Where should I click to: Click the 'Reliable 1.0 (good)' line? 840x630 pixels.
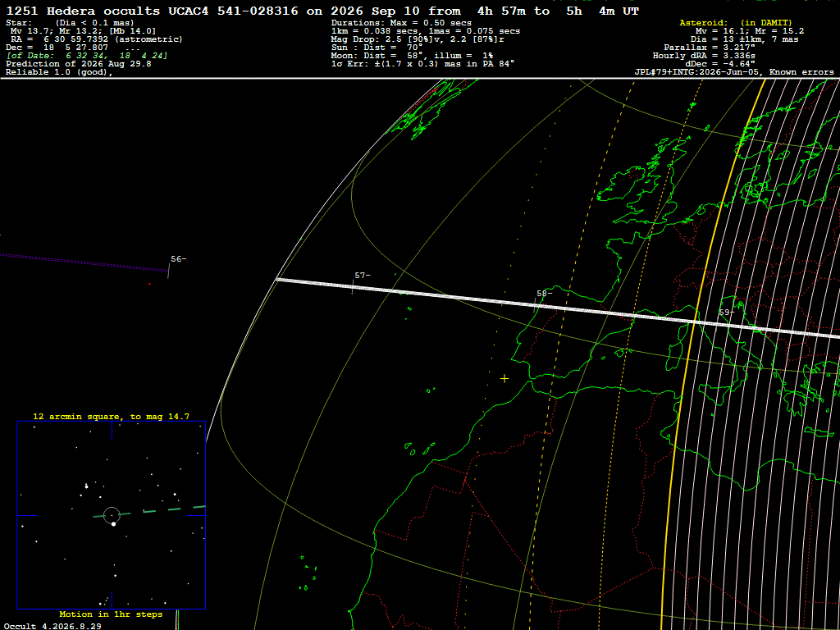(x=59, y=72)
